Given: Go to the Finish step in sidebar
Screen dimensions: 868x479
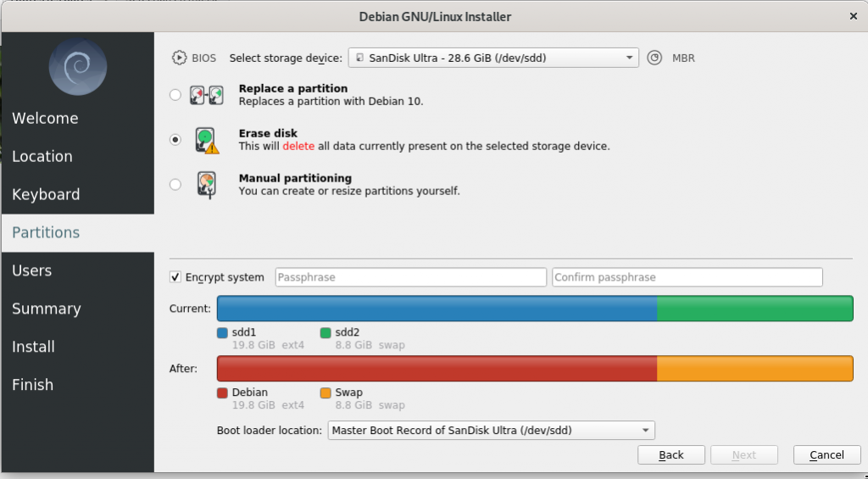Looking at the screenshot, I should [x=78, y=384].
